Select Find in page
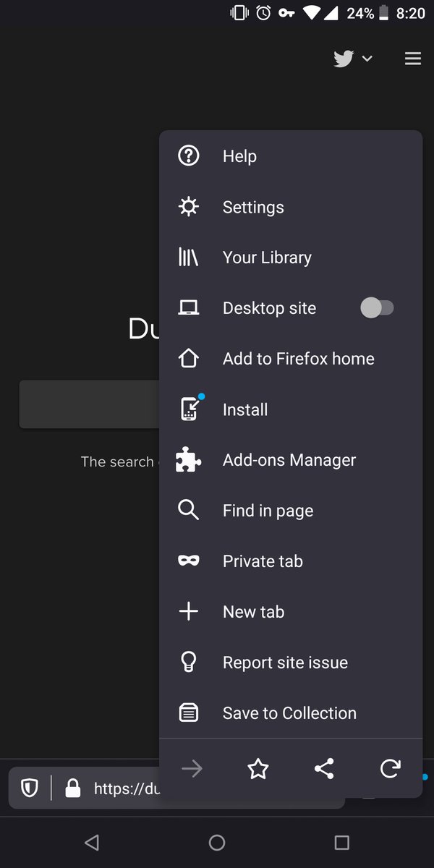This screenshot has height=868, width=434. (291, 511)
